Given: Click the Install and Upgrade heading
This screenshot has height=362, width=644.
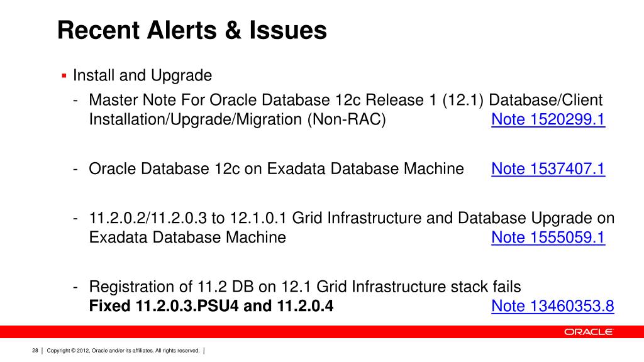Looking at the screenshot, I should click(x=142, y=75).
